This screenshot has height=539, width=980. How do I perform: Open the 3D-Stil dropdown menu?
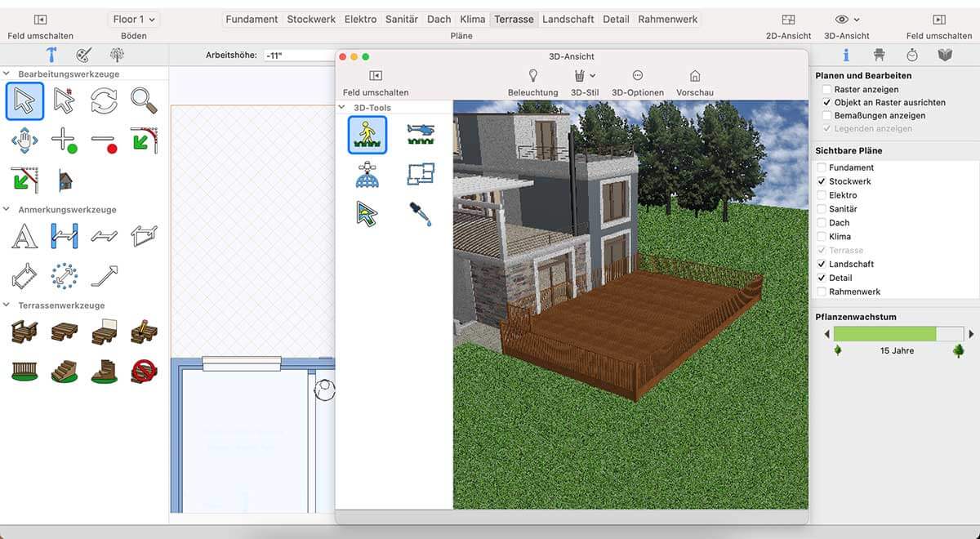585,82
